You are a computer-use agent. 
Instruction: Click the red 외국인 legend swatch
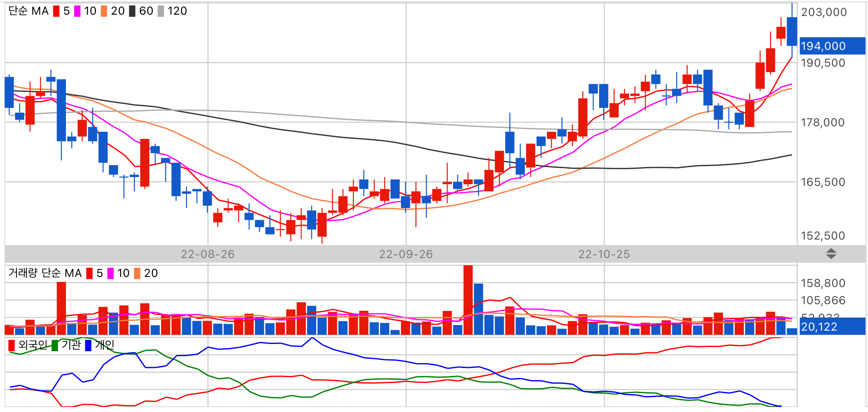[x=11, y=345]
